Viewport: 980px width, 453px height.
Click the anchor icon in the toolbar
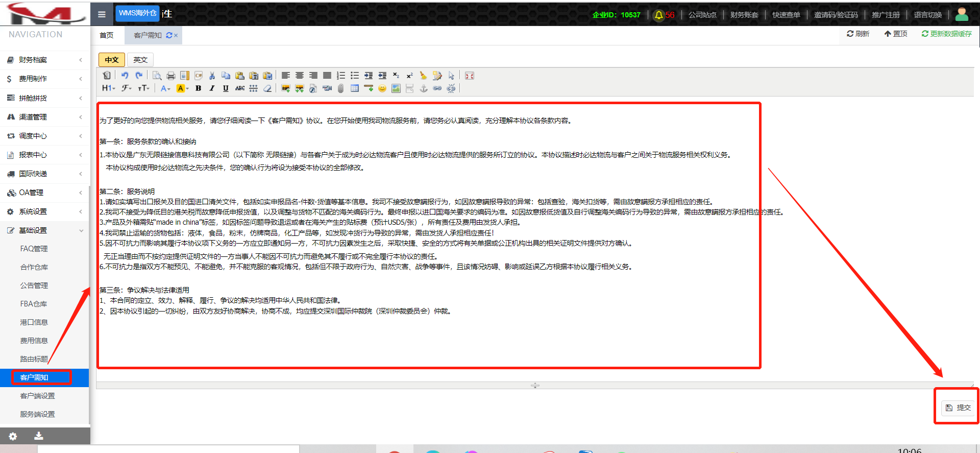tap(424, 88)
